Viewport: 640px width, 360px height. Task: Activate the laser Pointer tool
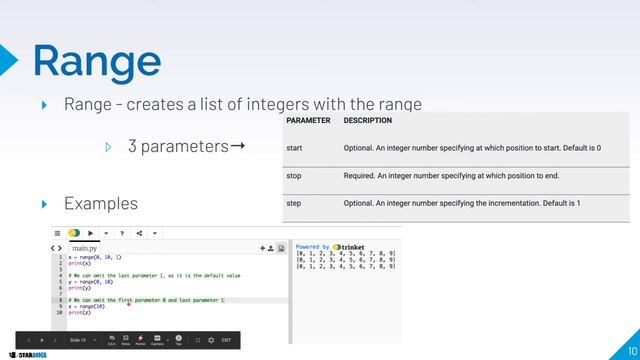(x=140, y=340)
